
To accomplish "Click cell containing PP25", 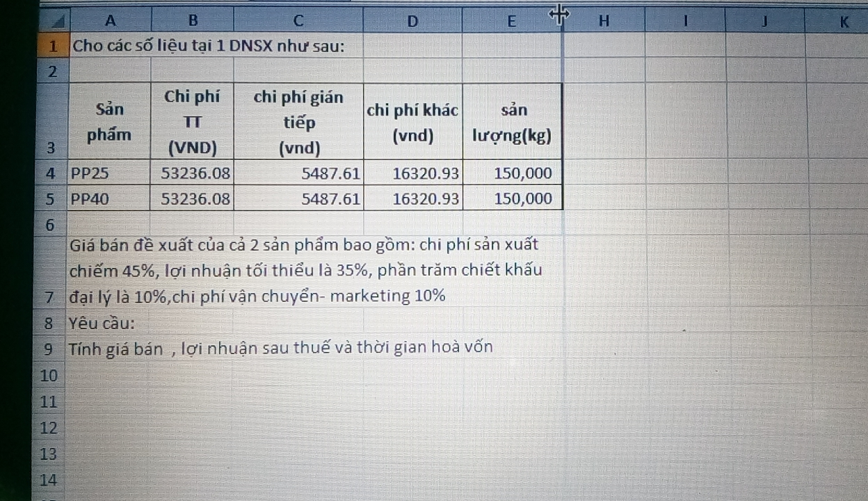I will 110,173.
